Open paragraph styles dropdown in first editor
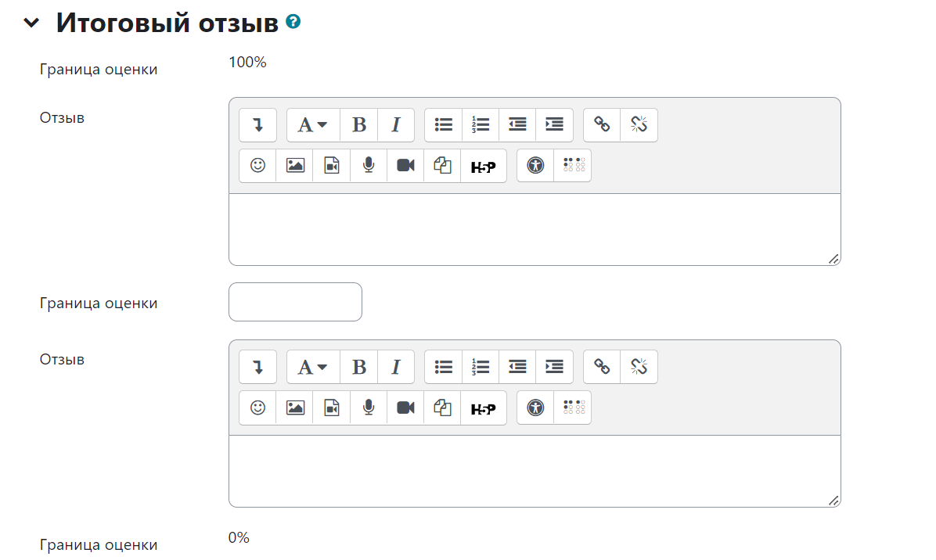Screen dimensions: 936x560 coord(312,125)
